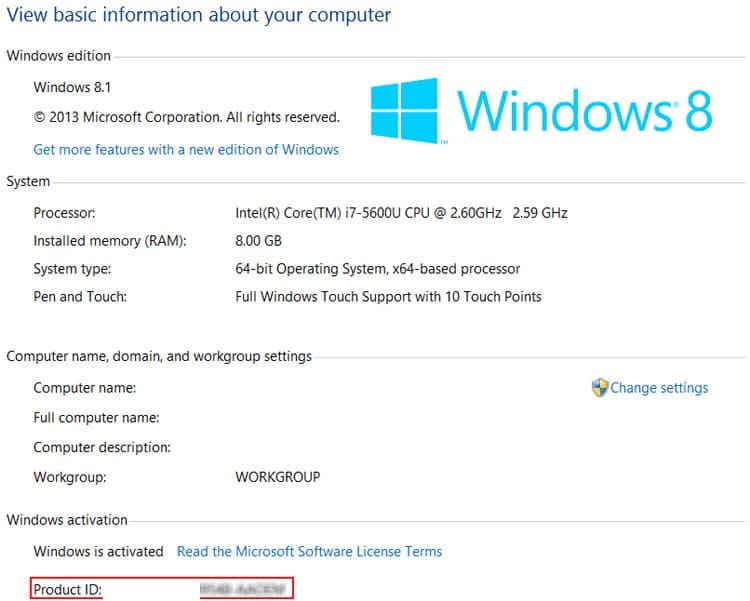750x601 pixels.
Task: Click the View basic information heading
Action: point(199,15)
